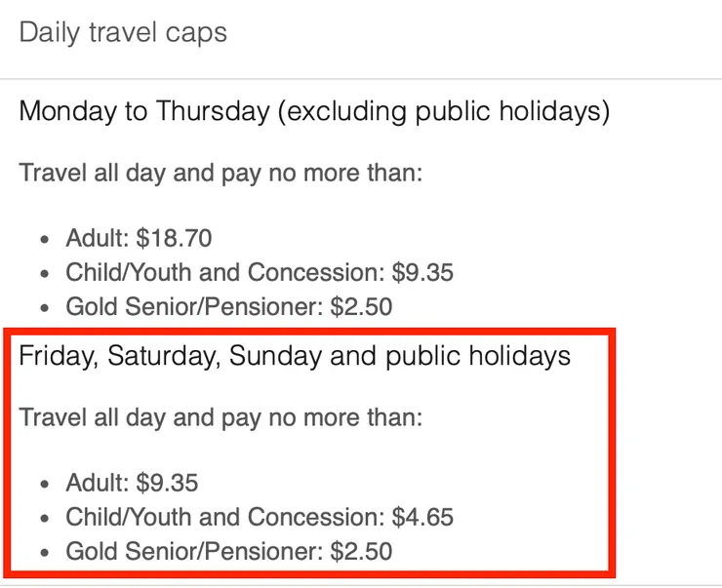This screenshot has width=722, height=588.
Task: Select the "Adult: $18.70" fare text
Action: click(139, 238)
